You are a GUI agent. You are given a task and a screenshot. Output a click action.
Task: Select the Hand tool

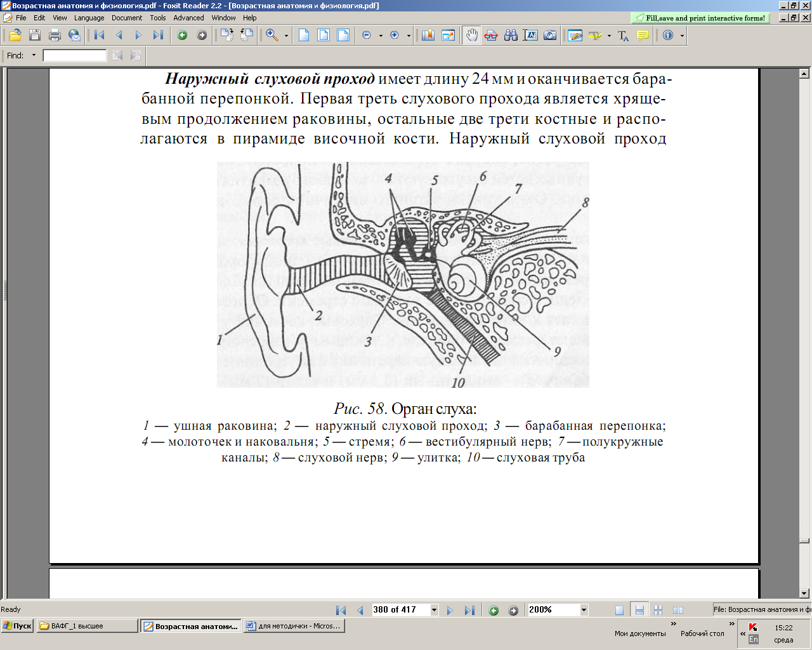471,36
